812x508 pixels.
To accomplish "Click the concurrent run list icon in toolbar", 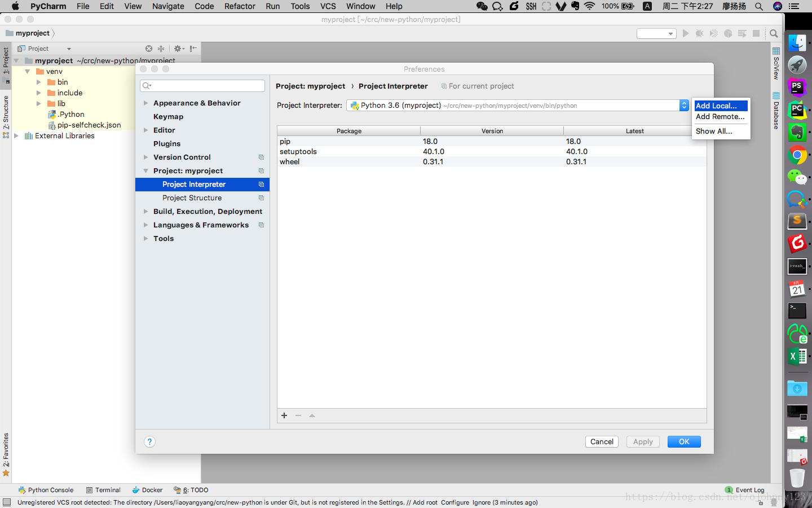I will pos(742,33).
